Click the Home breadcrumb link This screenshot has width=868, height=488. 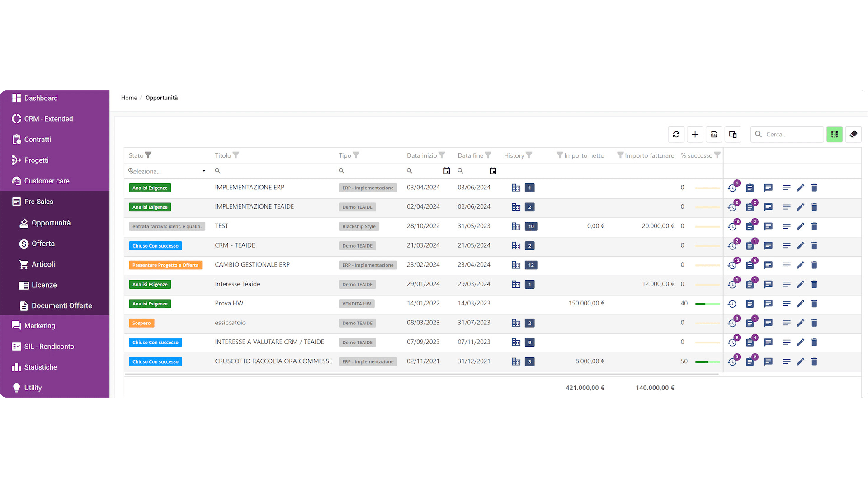point(129,98)
